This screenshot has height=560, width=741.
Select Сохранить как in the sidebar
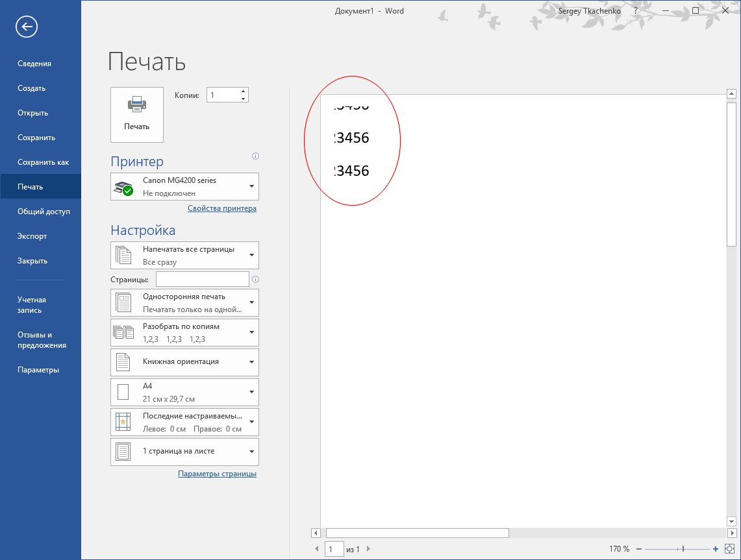[x=41, y=162]
